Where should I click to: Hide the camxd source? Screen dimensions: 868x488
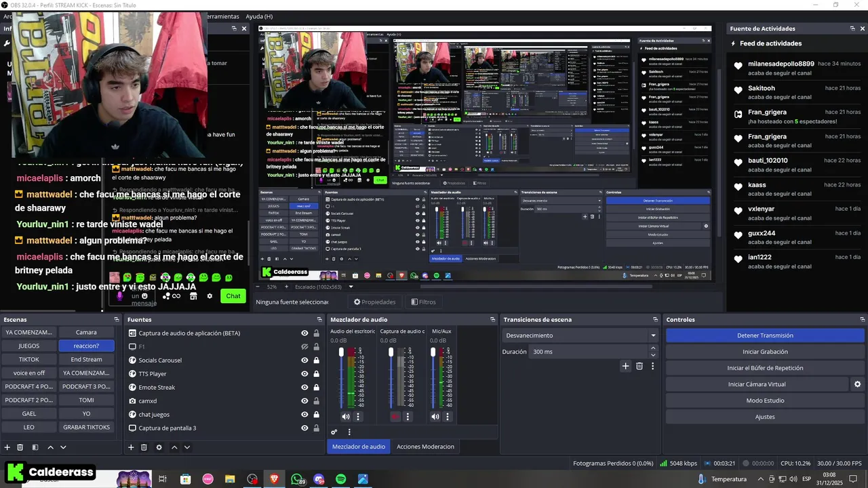305,401
